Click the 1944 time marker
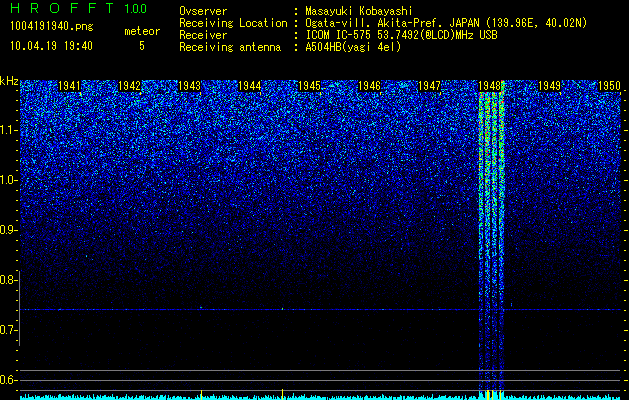 click(x=250, y=86)
